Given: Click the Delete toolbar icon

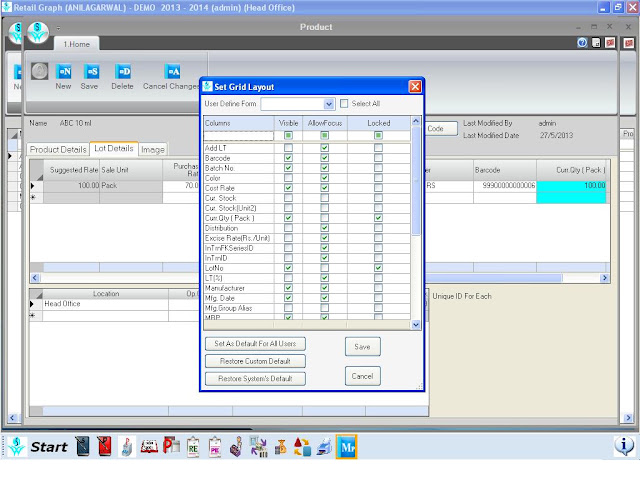Looking at the screenshot, I should click(x=122, y=72).
